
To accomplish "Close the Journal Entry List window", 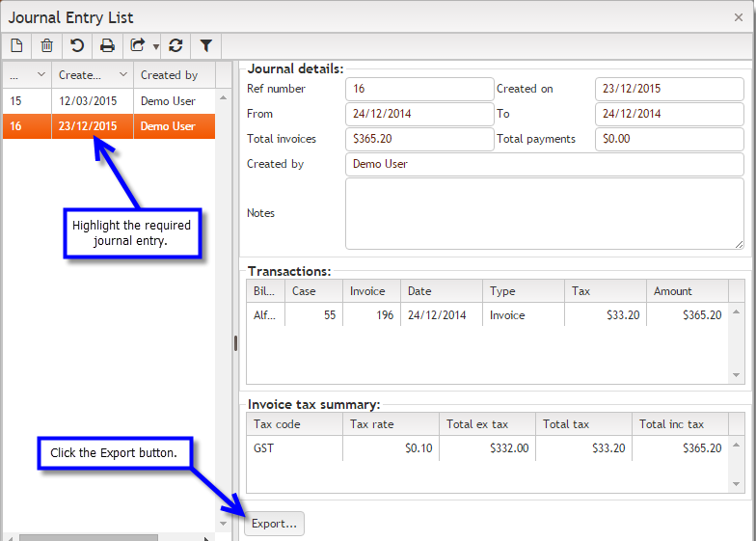I will pos(739,16).
